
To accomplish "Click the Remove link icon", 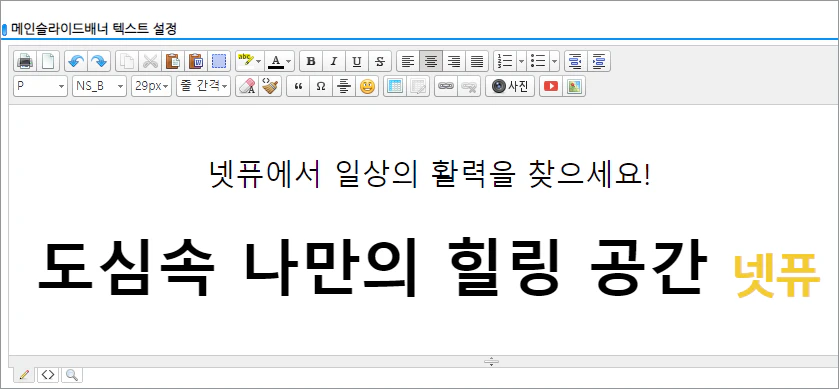I will pyautogui.click(x=469, y=86).
